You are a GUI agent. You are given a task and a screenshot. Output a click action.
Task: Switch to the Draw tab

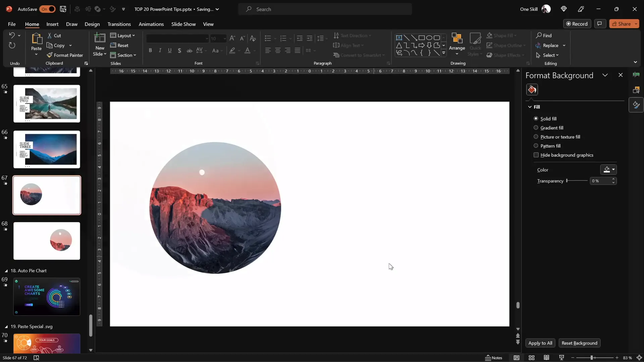coord(72,24)
